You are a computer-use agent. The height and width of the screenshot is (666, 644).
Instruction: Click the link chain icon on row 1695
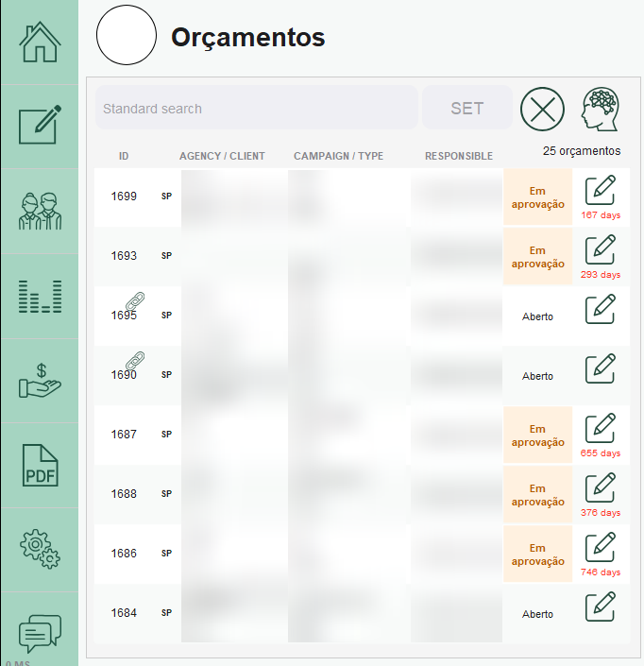135,301
